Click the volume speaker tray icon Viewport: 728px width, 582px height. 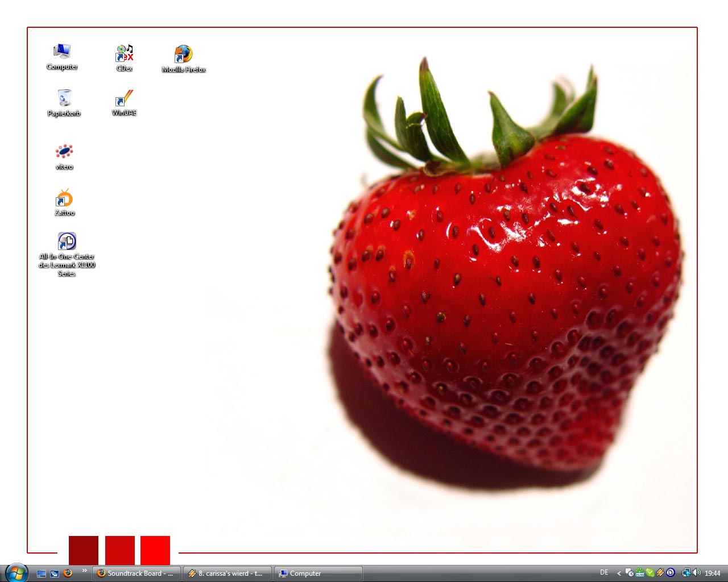click(697, 573)
